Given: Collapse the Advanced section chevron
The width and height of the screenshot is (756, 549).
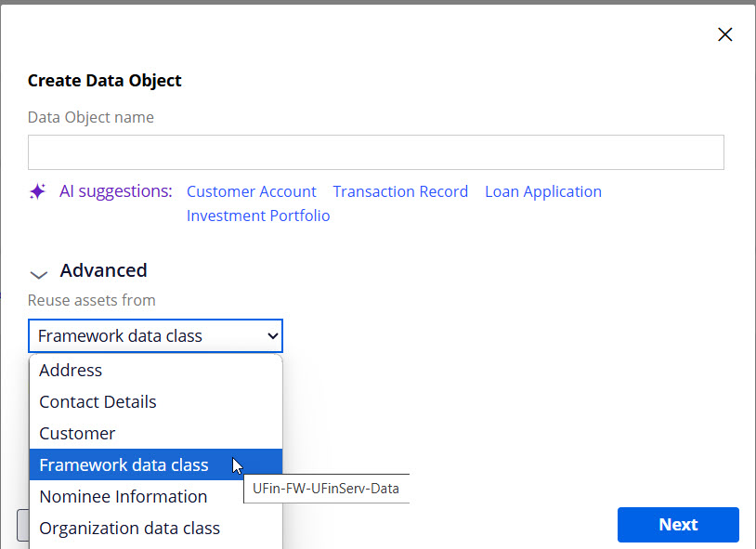Looking at the screenshot, I should click(x=38, y=274).
